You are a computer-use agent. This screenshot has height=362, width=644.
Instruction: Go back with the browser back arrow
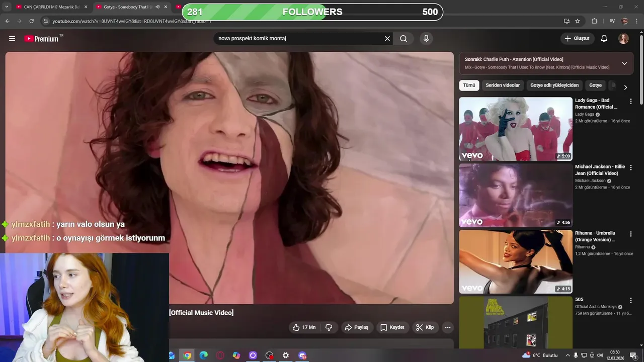click(x=7, y=21)
